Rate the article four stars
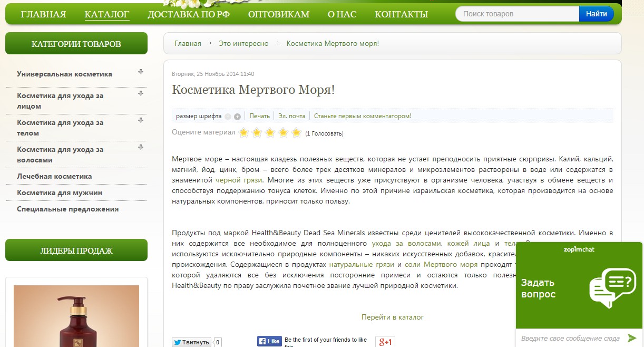Viewport: 644px width, 347px height. [x=283, y=132]
